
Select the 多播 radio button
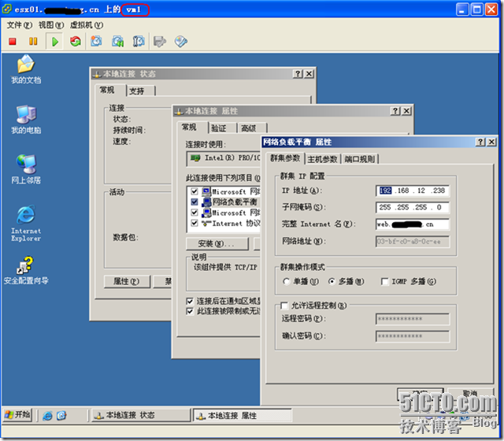click(x=332, y=282)
